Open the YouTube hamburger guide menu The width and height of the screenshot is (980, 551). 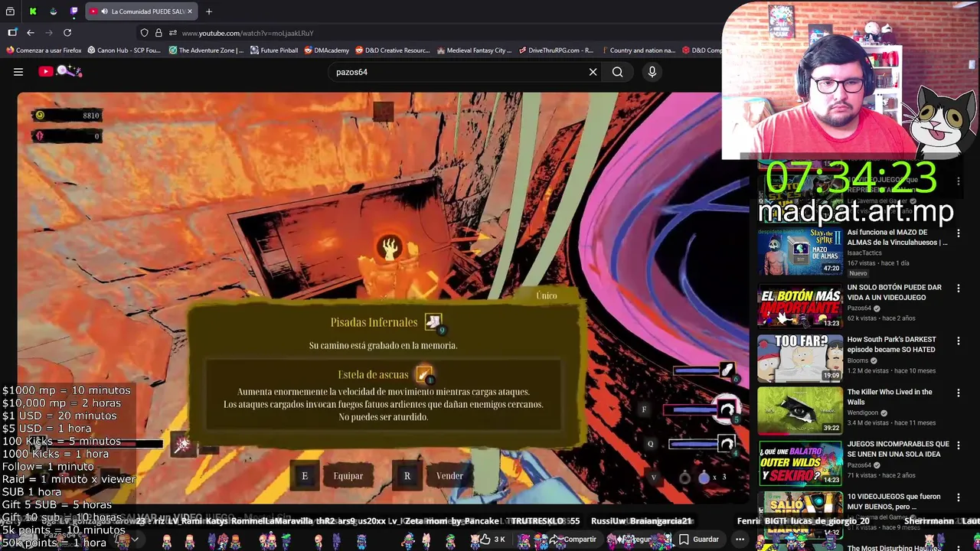18,72
